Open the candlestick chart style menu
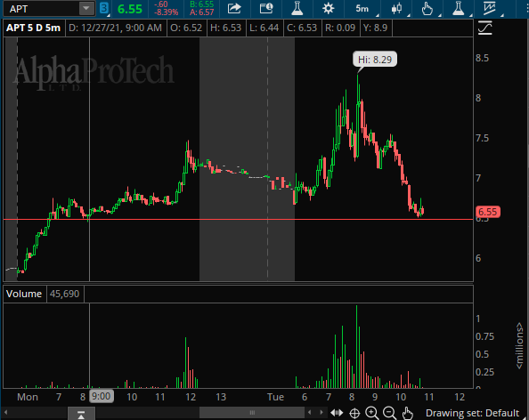Viewport: 529px width, 420px height. (397, 8)
